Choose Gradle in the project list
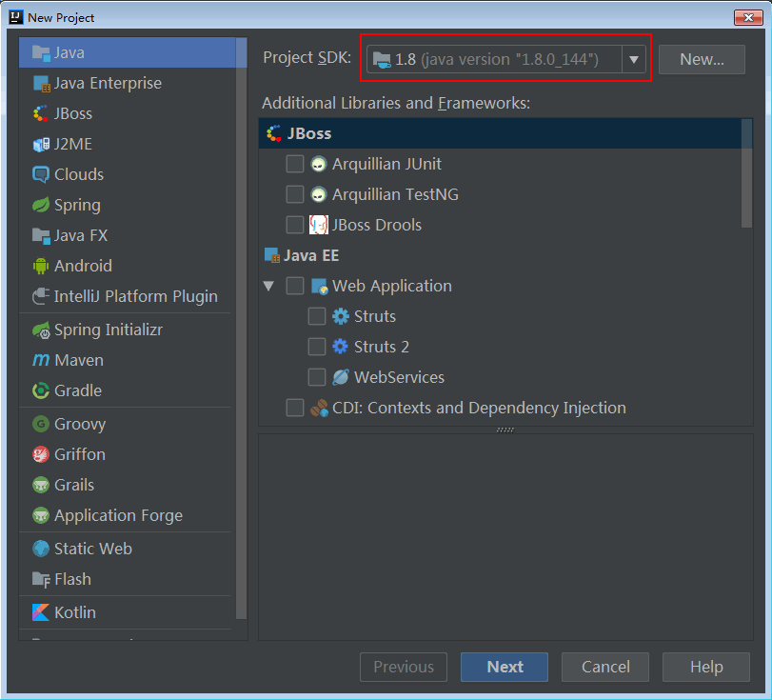The height and width of the screenshot is (700, 772). (128, 390)
